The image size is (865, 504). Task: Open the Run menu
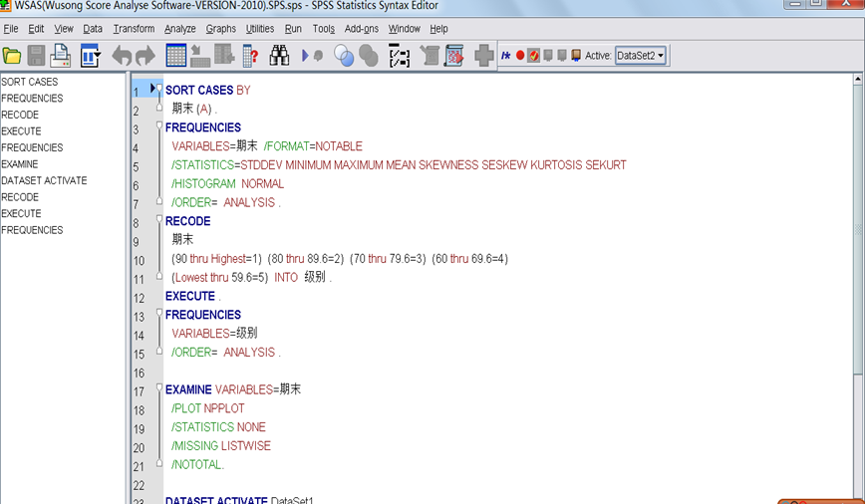293,29
